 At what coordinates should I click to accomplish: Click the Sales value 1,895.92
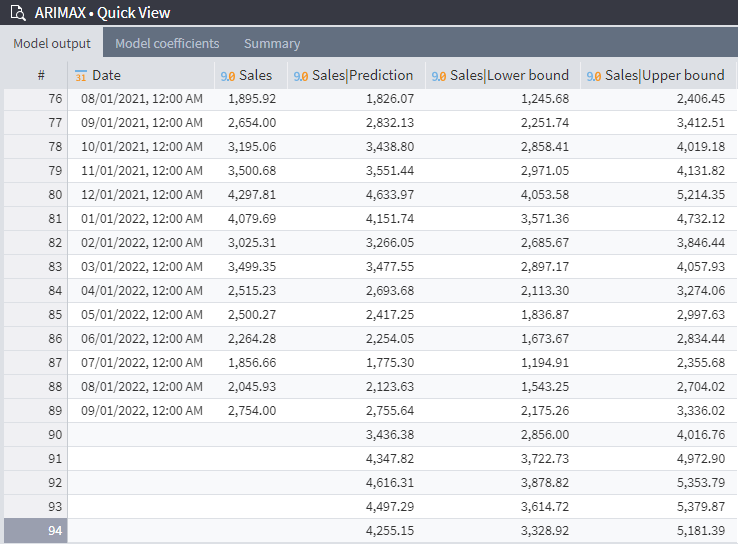coord(252,99)
